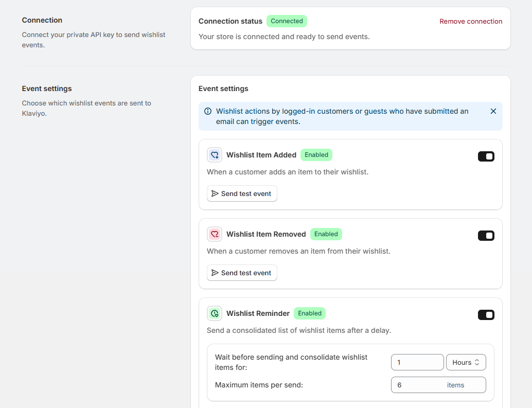This screenshot has height=408, width=532.
Task: Click 'When a customer removes an item' description
Action: coord(298,251)
